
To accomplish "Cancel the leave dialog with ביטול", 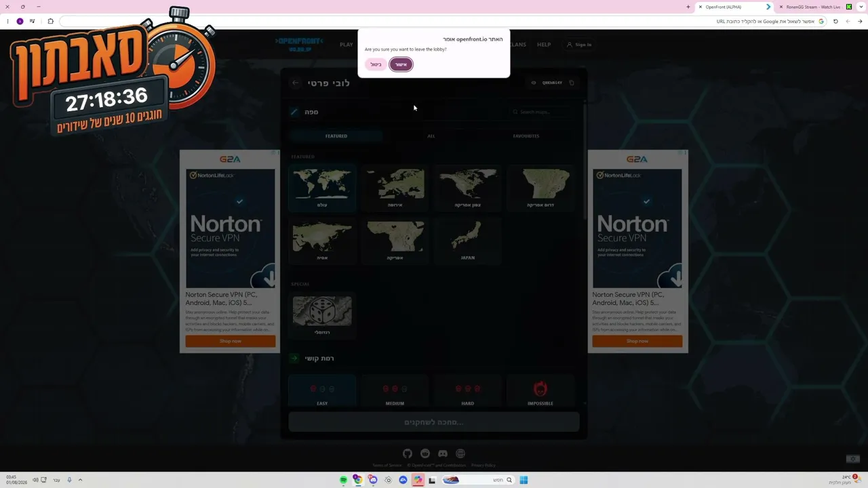I will pos(376,64).
